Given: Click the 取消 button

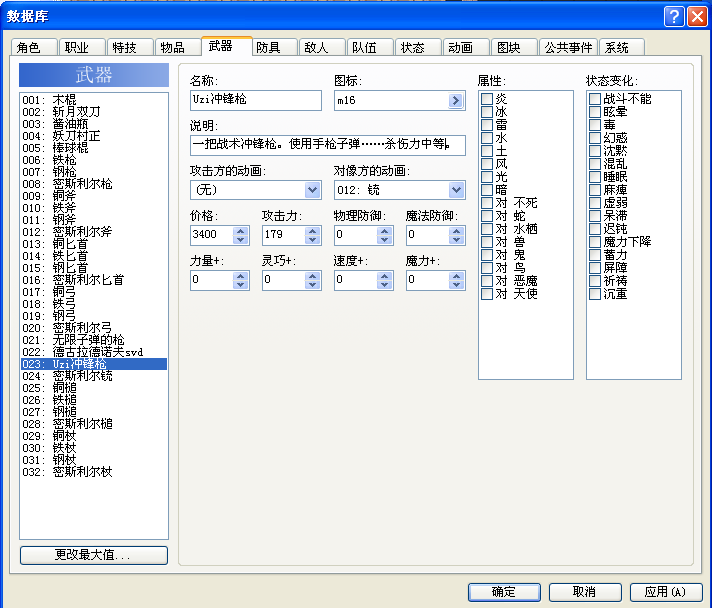Looking at the screenshot, I should tap(585, 592).
